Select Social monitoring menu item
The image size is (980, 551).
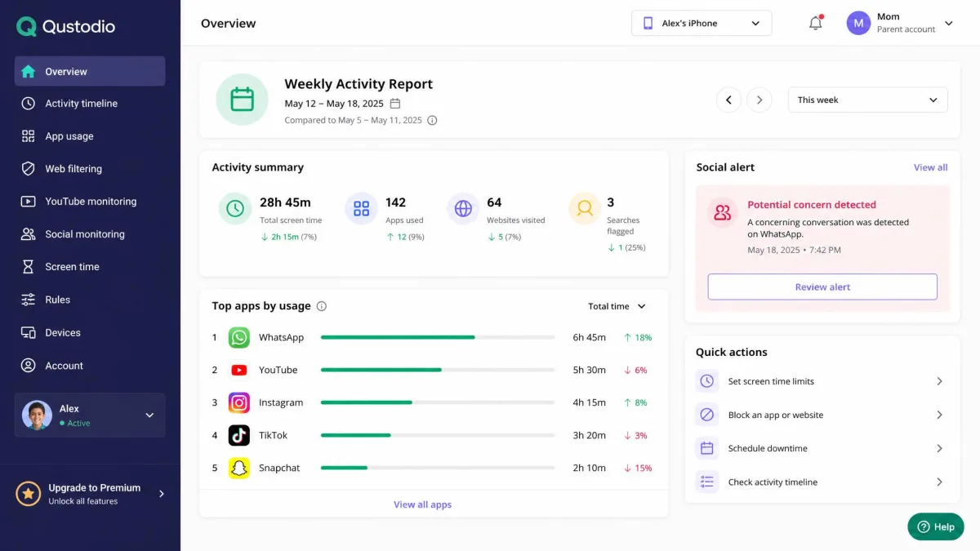tap(90, 234)
